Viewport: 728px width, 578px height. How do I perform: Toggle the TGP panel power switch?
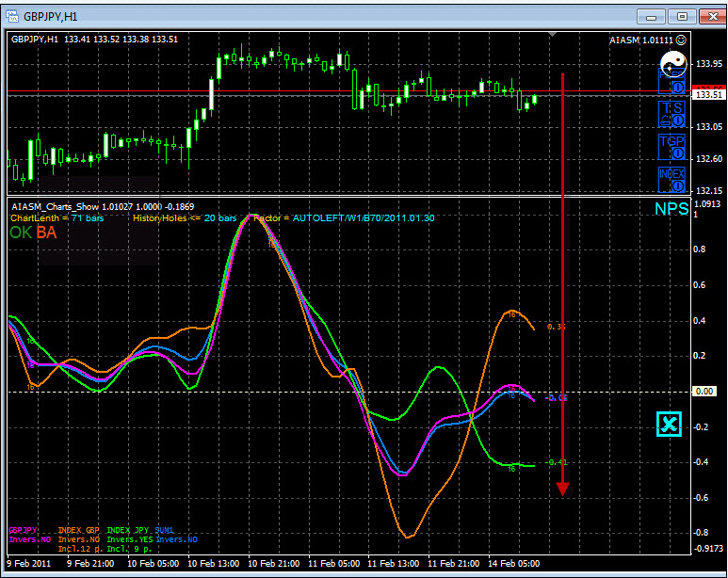[x=678, y=153]
